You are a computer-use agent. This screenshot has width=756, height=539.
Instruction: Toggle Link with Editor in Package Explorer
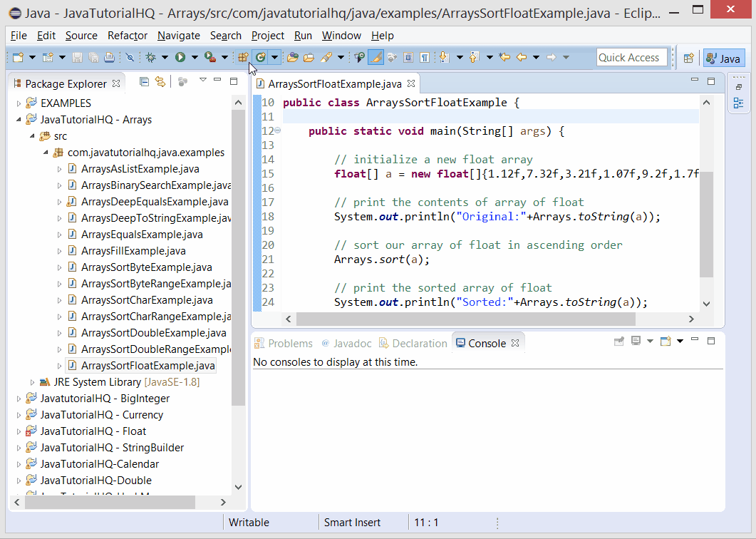click(160, 81)
